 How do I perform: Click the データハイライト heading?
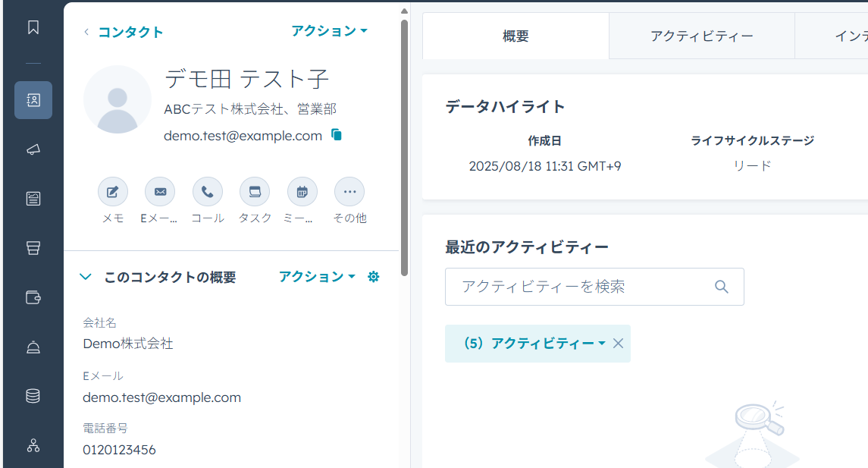505,106
